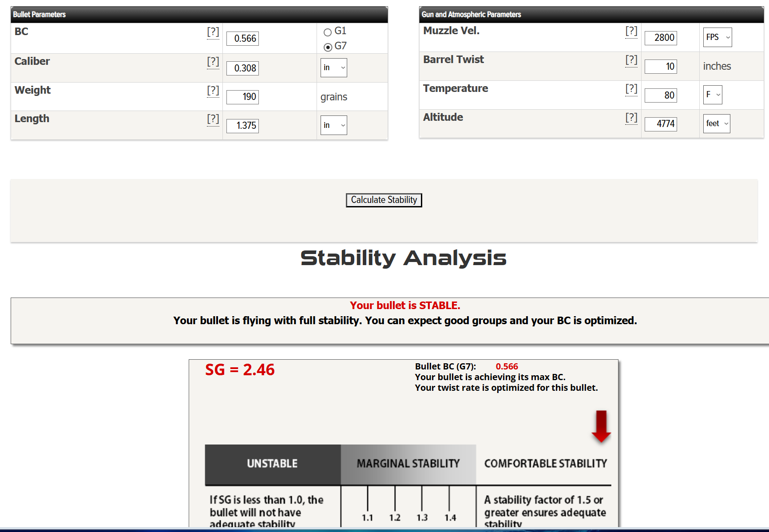Open the Caliber help tooltip icon

tap(213, 62)
